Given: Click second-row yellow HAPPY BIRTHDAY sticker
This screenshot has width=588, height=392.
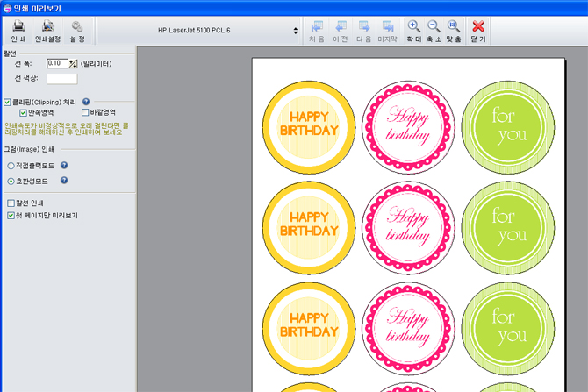Looking at the screenshot, I should pyautogui.click(x=309, y=228).
